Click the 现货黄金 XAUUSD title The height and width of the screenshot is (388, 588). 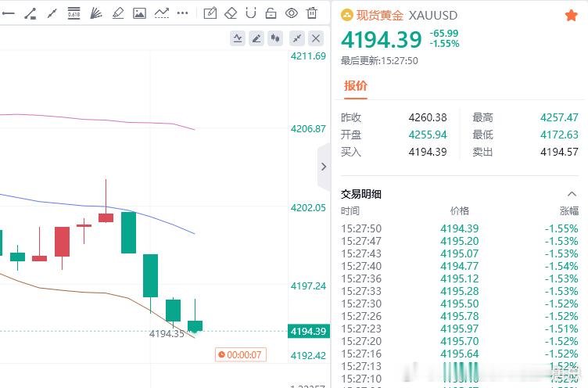407,16
